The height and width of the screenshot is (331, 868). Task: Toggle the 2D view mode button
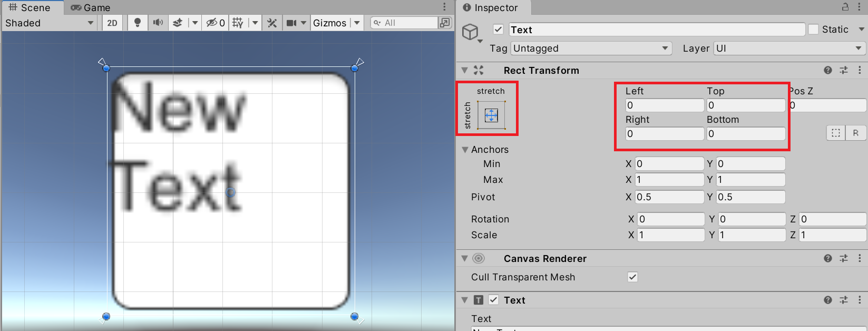tap(112, 23)
